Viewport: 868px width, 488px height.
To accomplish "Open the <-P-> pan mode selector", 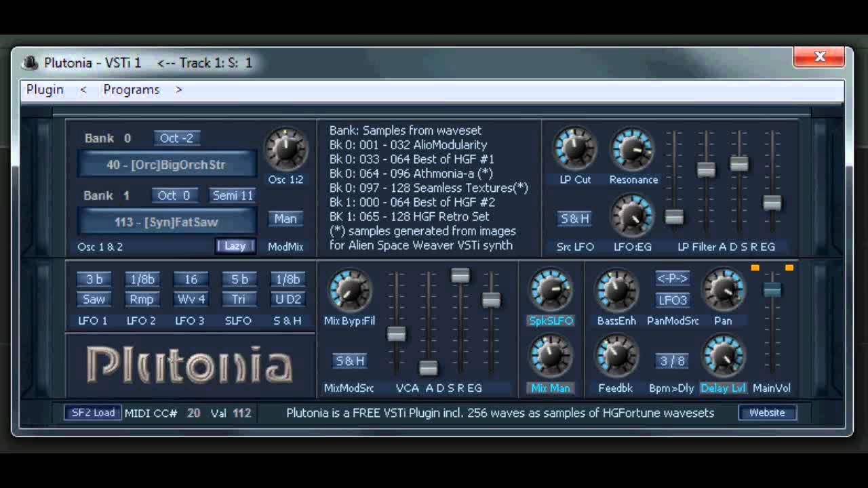I will point(673,279).
